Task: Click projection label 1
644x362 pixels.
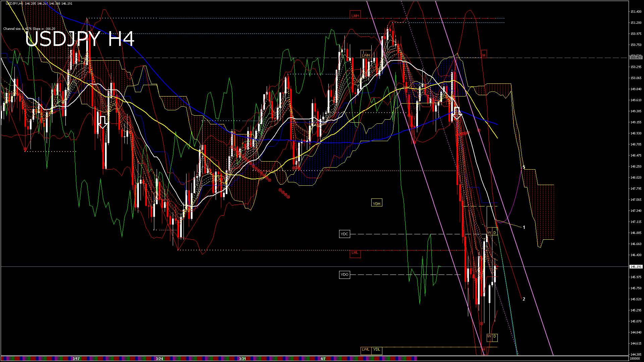Action: (524, 227)
